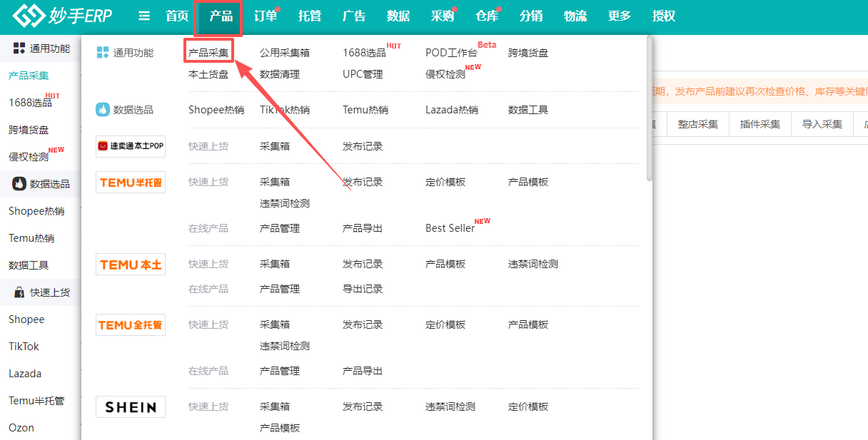Image resolution: width=868 pixels, height=440 pixels.
Task: Select the TEMU半托管 platform logo
Action: [131, 183]
